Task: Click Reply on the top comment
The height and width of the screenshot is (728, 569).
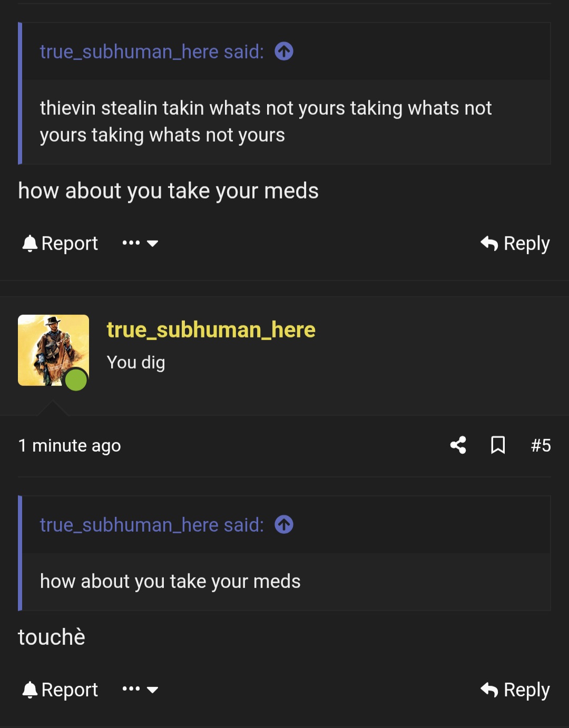Action: 527,243
